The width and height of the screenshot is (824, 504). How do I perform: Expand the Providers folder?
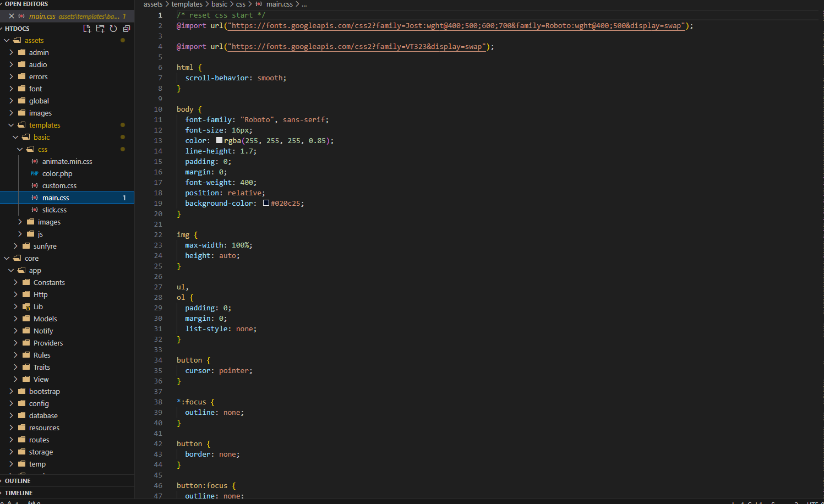point(67,343)
